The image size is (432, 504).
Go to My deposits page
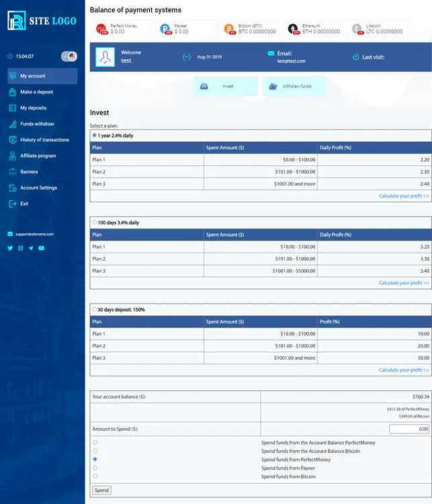click(x=42, y=108)
